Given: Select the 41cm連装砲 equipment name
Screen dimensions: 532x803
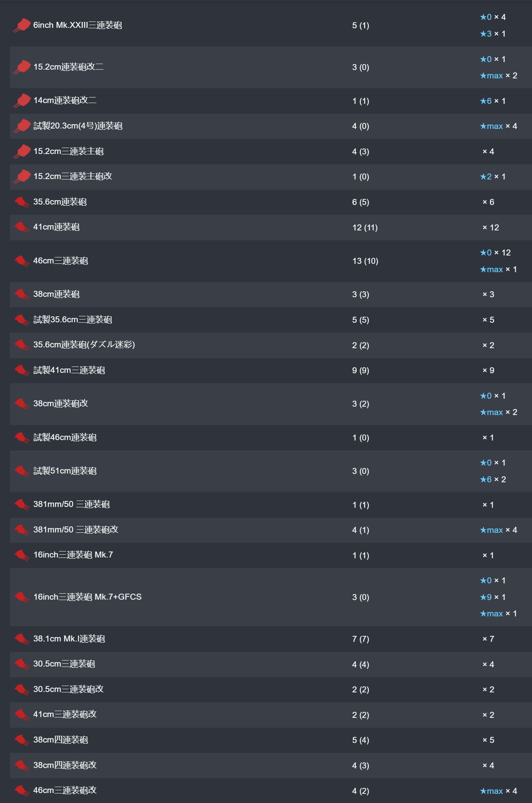Looking at the screenshot, I should pyautogui.click(x=56, y=227).
